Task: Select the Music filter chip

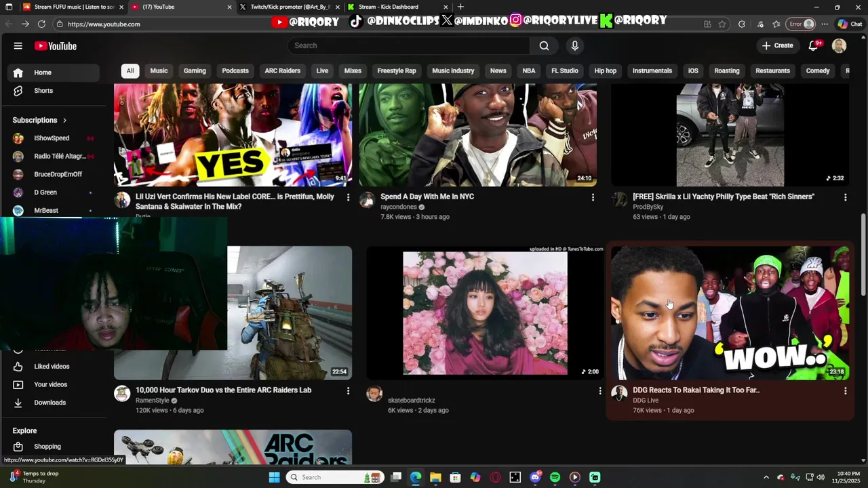Action: pyautogui.click(x=159, y=70)
